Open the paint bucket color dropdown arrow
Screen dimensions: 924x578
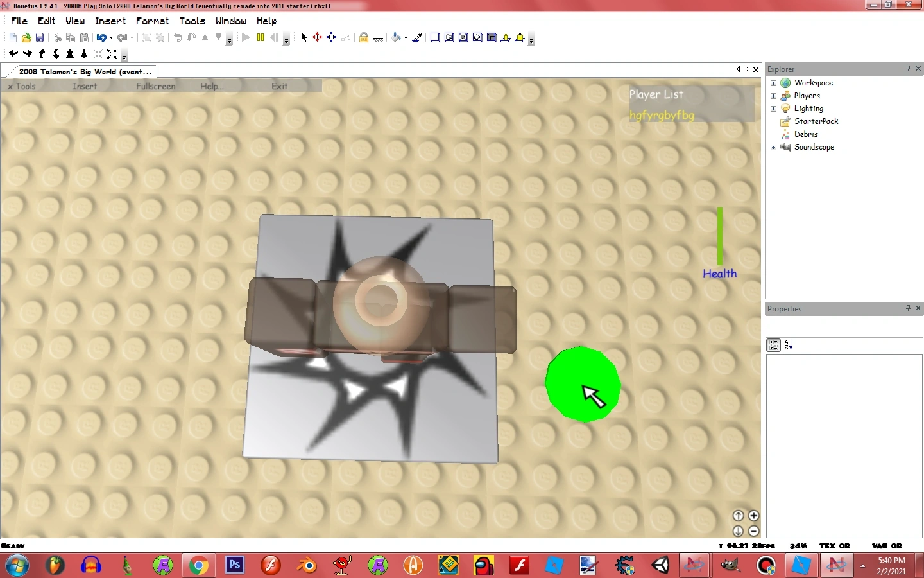tap(406, 38)
